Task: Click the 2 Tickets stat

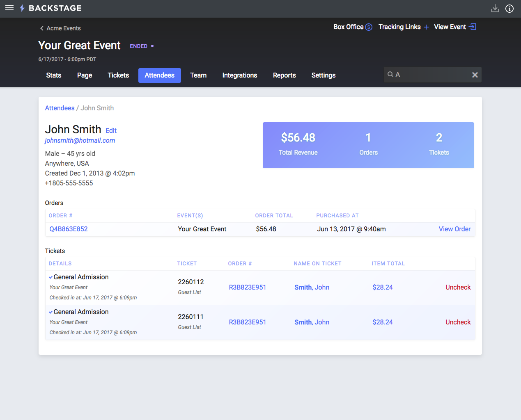Action: click(439, 144)
